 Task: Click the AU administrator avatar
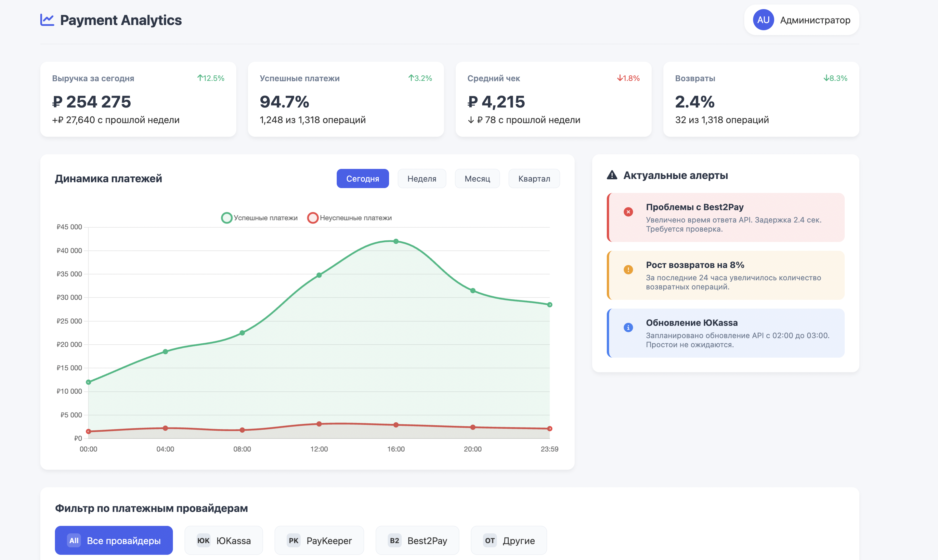(763, 20)
